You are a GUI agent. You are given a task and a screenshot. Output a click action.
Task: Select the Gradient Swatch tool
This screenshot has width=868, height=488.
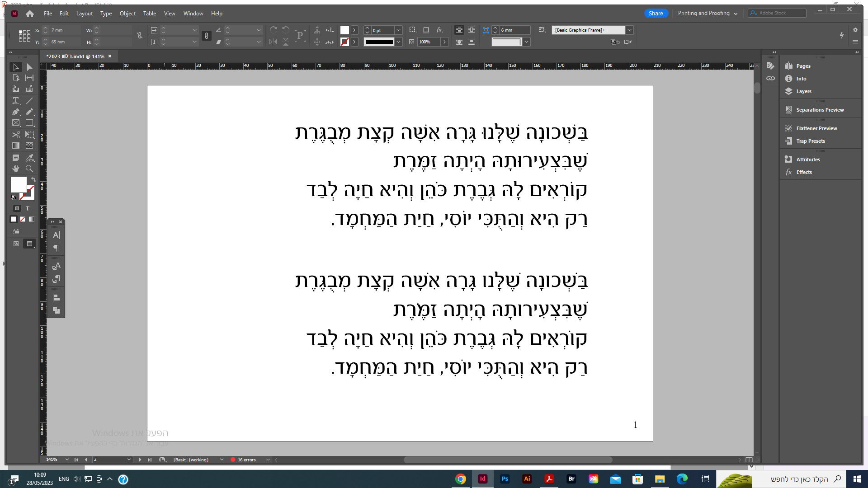16,145
